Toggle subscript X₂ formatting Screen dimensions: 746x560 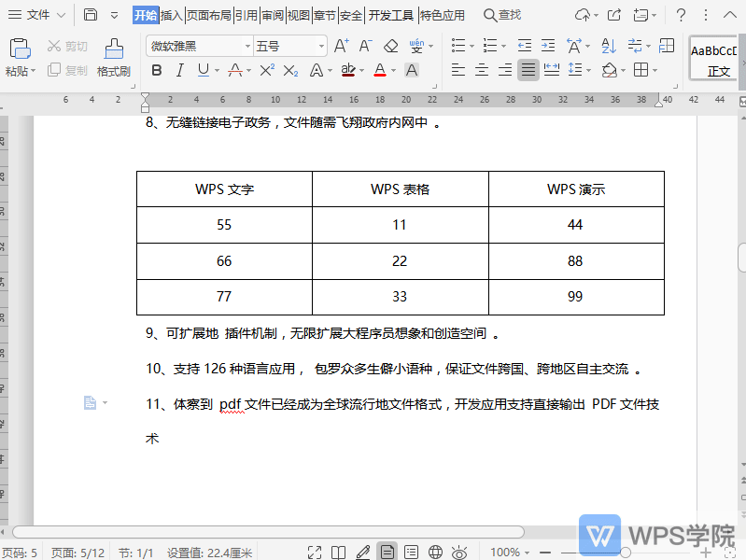290,71
